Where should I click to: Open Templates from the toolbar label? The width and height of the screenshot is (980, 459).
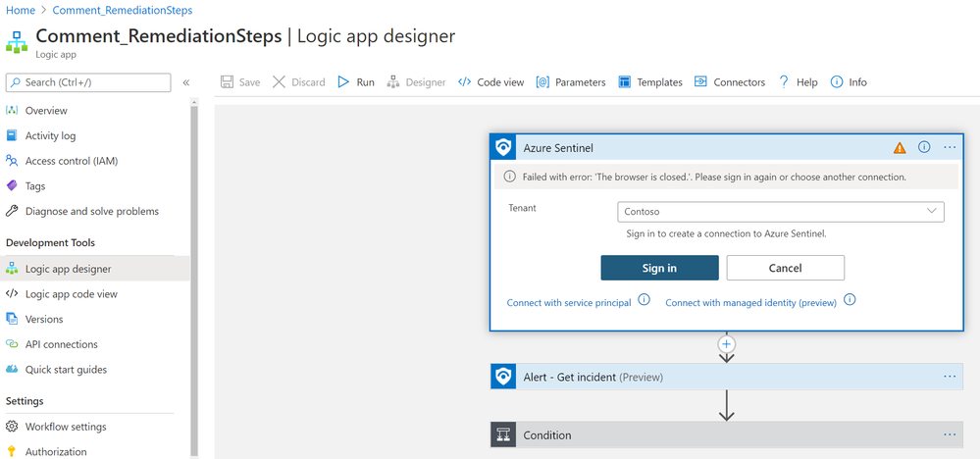point(660,82)
